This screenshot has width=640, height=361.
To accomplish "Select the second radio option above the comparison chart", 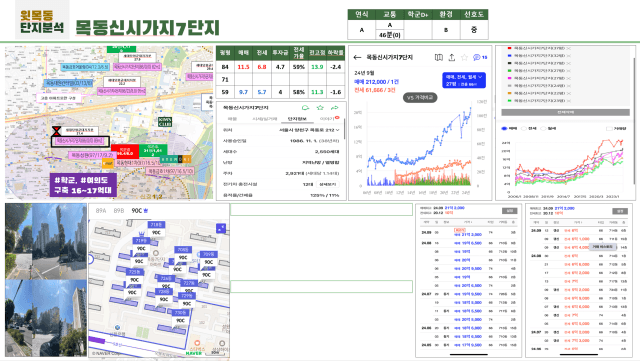I will pos(523,129).
